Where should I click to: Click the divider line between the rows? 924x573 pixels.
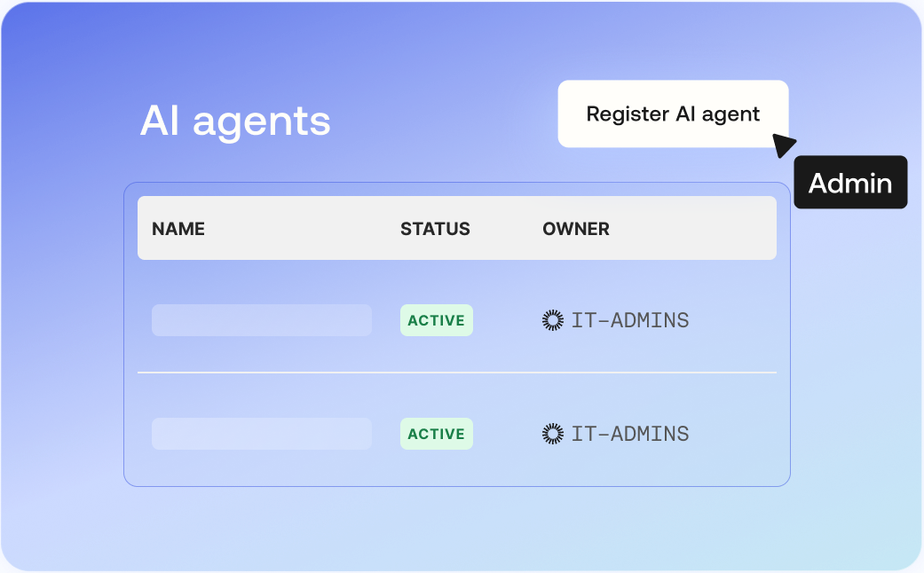456,373
